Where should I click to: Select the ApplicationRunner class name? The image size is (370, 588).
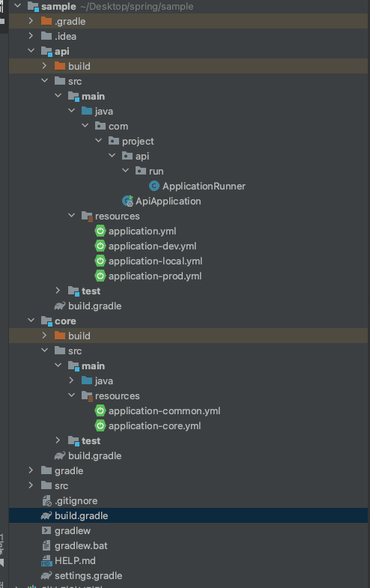click(204, 186)
